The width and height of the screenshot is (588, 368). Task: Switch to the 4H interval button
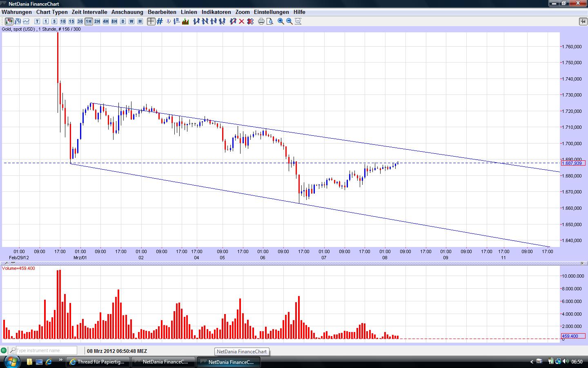coord(106,21)
